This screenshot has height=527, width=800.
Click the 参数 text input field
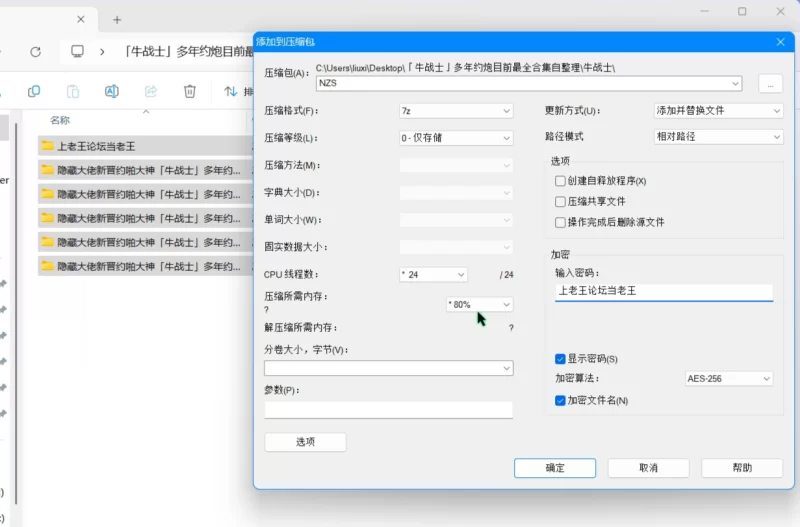[388, 410]
